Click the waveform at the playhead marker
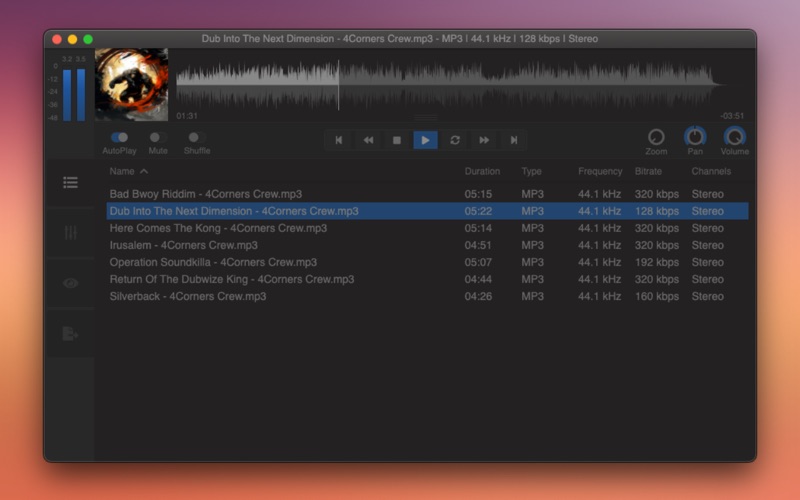Image resolution: width=800 pixels, height=500 pixels. point(338,85)
